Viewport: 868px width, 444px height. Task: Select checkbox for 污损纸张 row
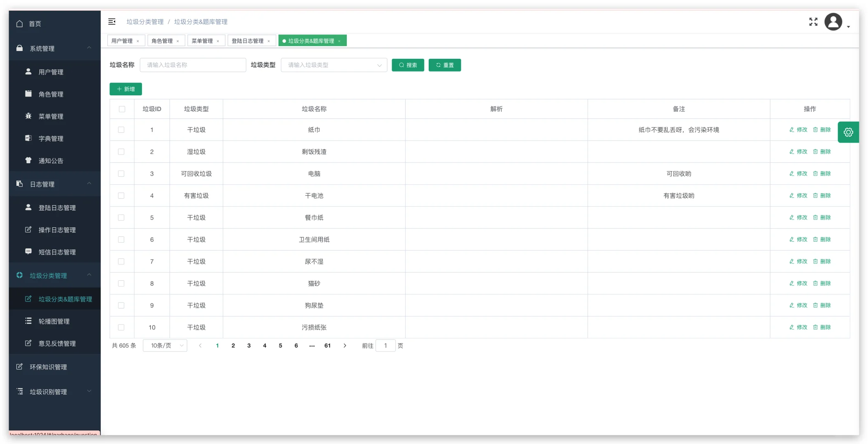(x=121, y=327)
